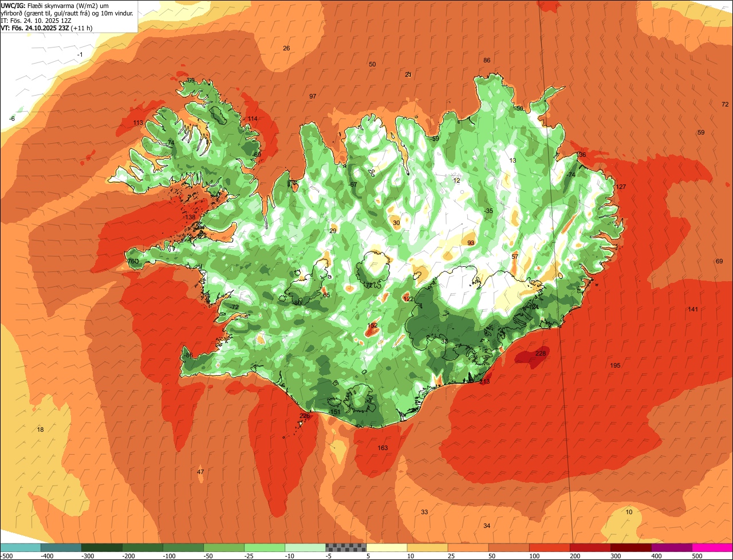The image size is (733, 560).
Task: Pick the red-orange swatch between 100 and 200
Action: [x=549, y=547]
